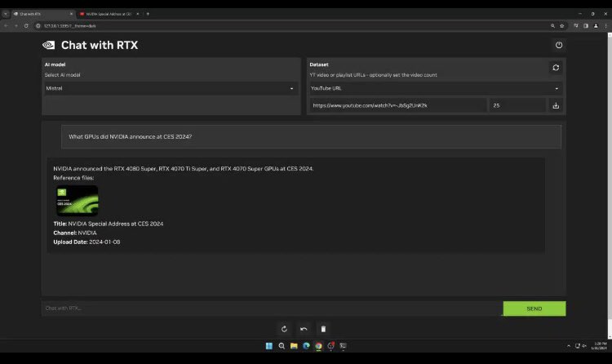The image size is (612, 364).
Task: Bookmark this page with the star icon
Action: point(562,26)
